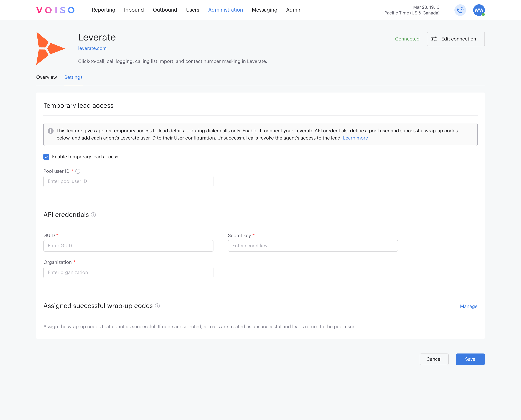Open the Reporting menu
This screenshot has height=420, width=521.
(x=103, y=10)
